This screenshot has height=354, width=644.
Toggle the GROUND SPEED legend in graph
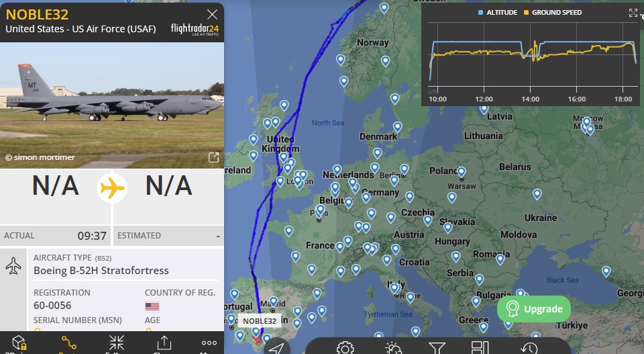[x=552, y=13]
